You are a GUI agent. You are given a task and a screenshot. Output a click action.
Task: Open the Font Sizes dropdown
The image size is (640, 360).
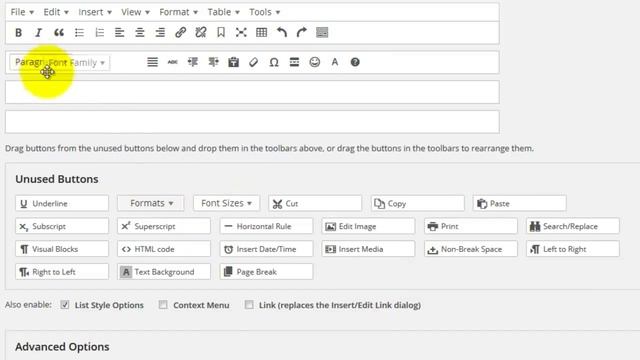point(227,203)
